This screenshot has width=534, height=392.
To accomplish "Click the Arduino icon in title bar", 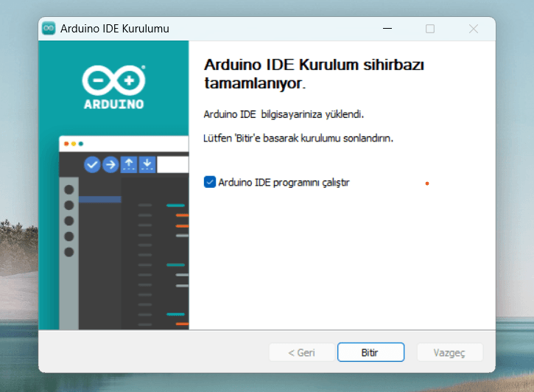I will pyautogui.click(x=49, y=28).
